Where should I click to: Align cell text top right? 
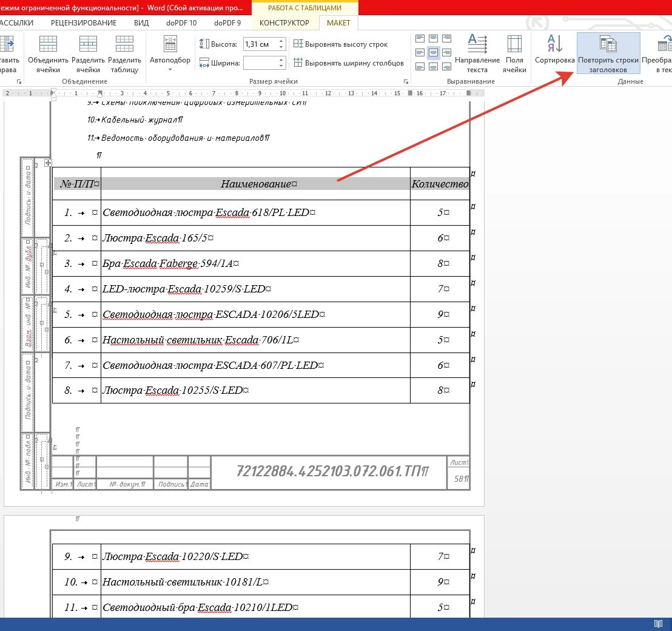pos(446,39)
